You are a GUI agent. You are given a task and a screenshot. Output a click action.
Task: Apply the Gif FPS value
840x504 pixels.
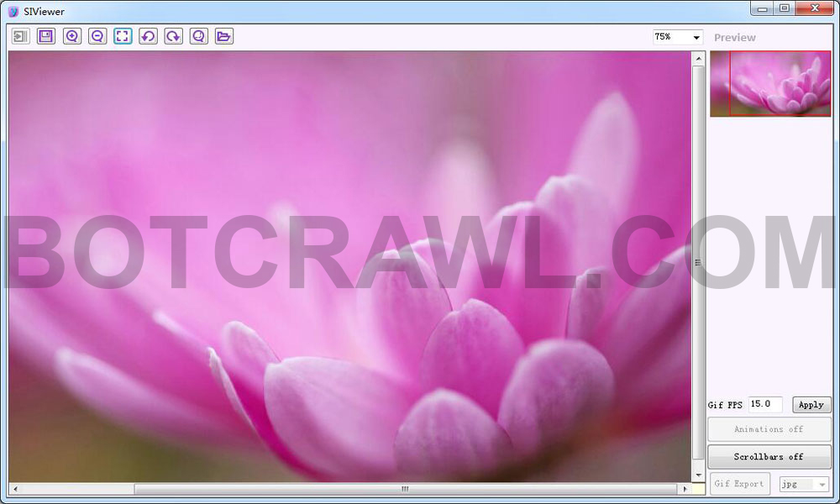[x=811, y=404]
